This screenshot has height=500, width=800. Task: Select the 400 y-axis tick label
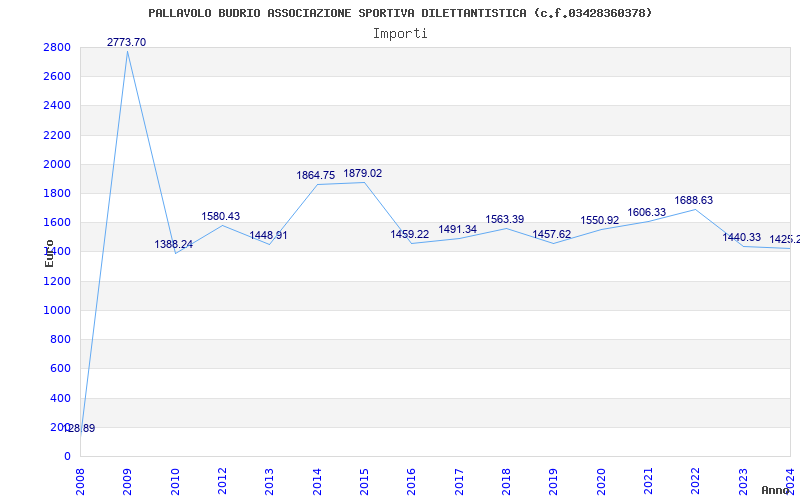coord(61,398)
